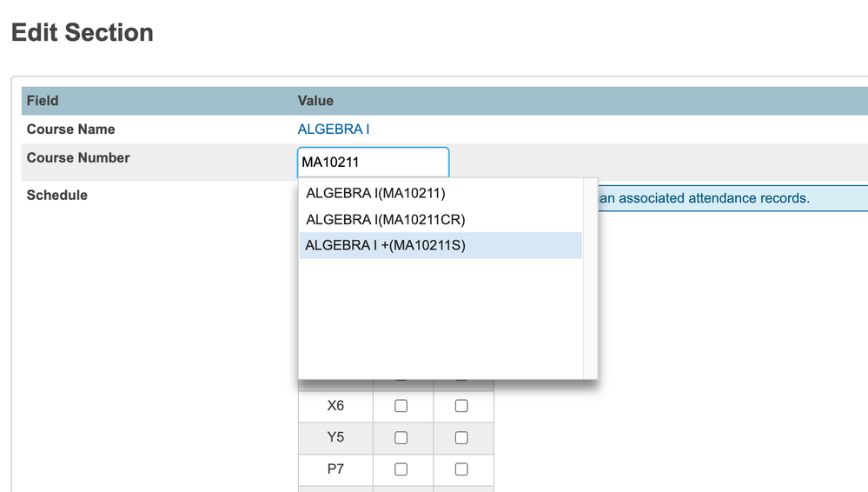Select the ALGEBRA I(MA10211) suggestion
The height and width of the screenshot is (492, 868).
pos(375,194)
